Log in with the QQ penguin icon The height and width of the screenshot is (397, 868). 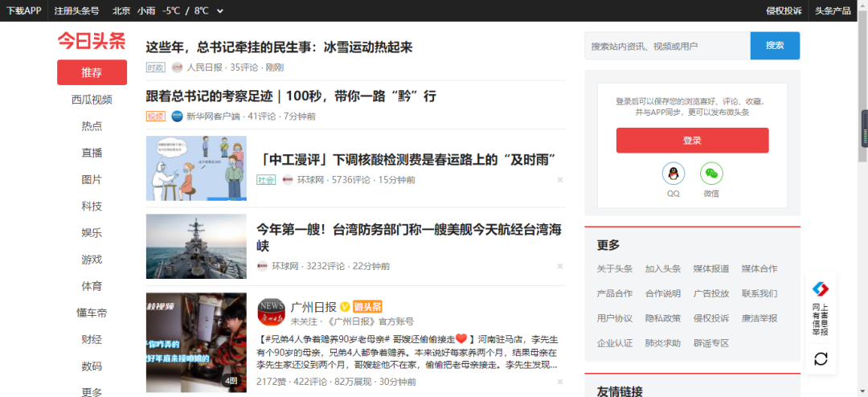674,174
